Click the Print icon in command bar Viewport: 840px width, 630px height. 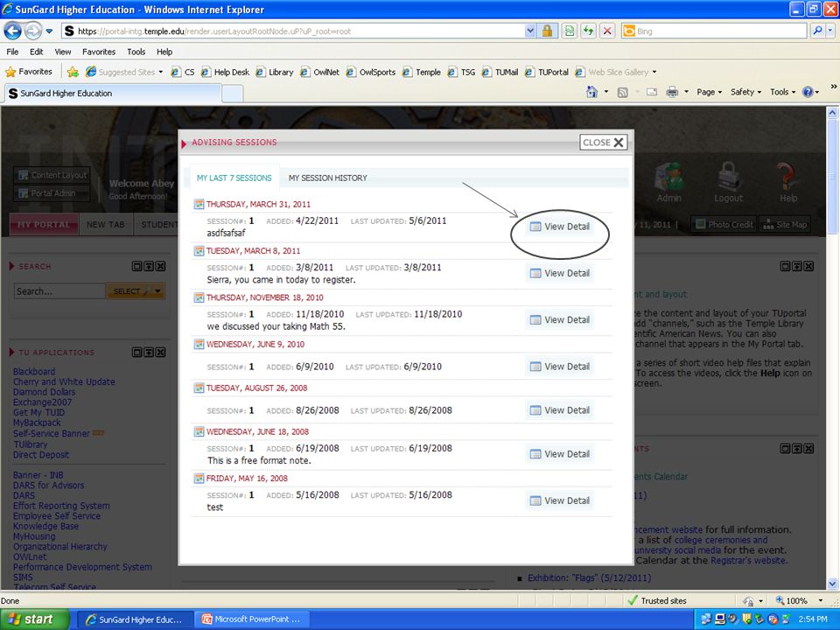click(672, 92)
